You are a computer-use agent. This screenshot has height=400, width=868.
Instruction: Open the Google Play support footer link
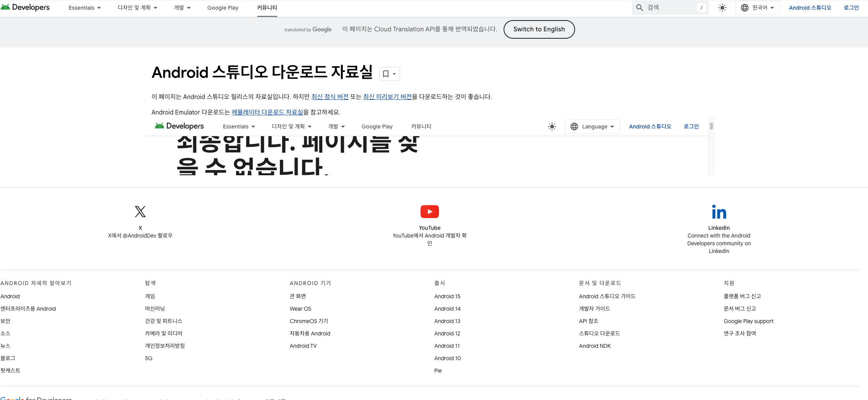pos(748,321)
